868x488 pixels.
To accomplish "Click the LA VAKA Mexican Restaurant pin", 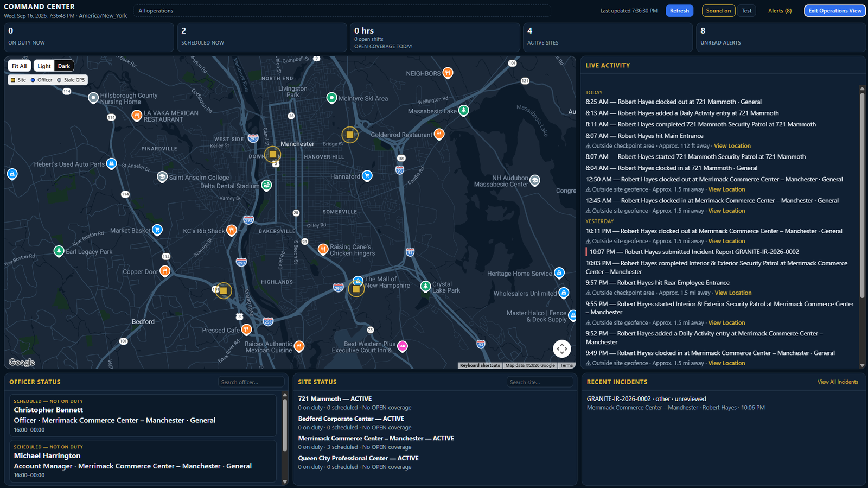I will (137, 115).
